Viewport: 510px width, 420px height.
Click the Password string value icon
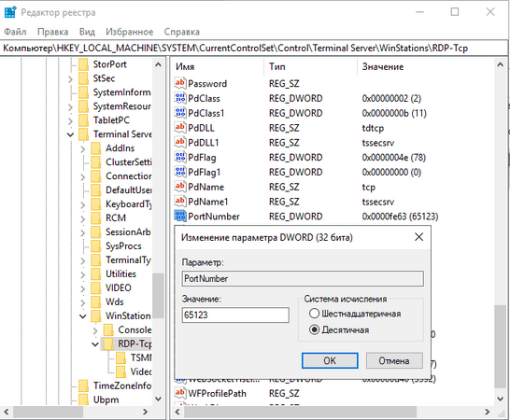[180, 83]
